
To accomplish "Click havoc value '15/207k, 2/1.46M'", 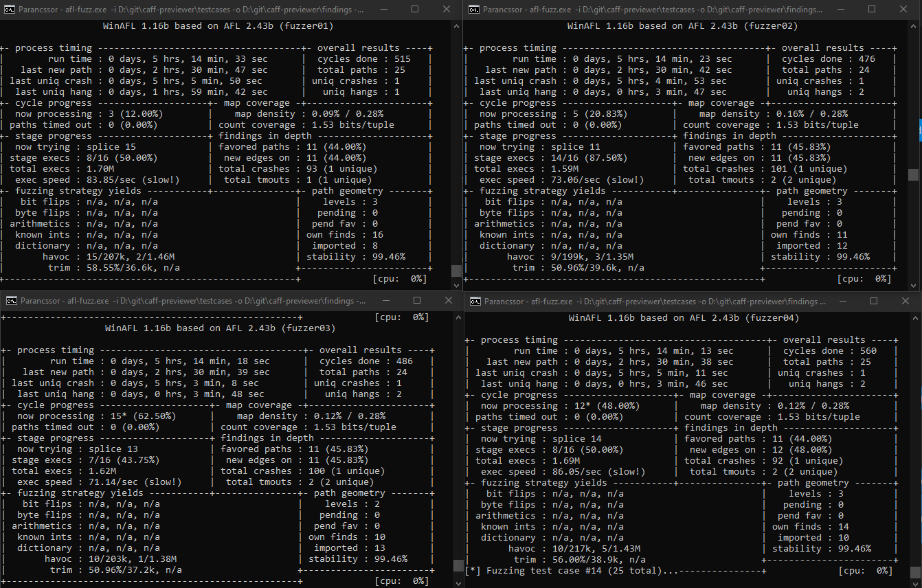I will coord(130,257).
